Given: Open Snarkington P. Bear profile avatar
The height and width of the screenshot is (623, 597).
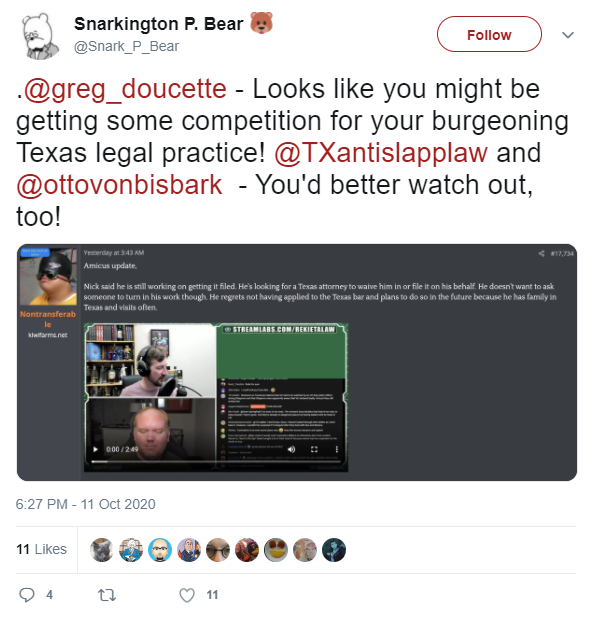Looking at the screenshot, I should point(40,36).
